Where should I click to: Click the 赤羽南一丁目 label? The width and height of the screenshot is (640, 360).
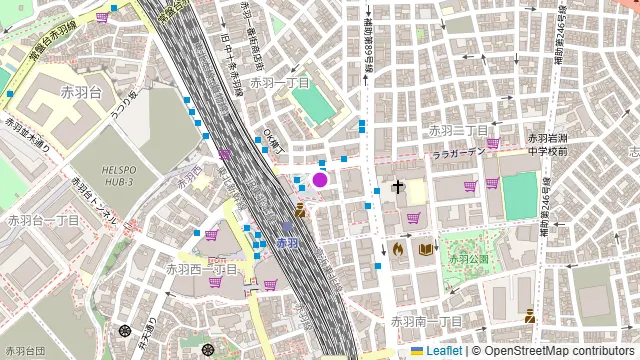[427, 322]
